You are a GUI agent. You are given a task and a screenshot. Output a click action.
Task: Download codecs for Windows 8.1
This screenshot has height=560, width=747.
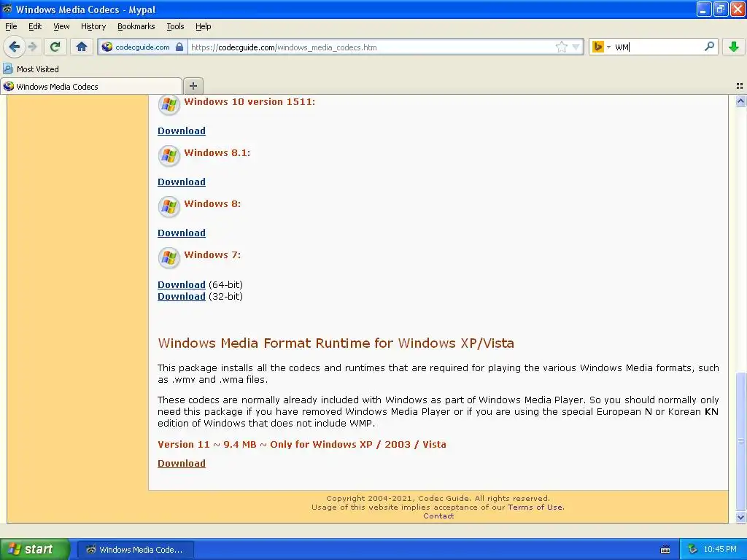coord(182,182)
